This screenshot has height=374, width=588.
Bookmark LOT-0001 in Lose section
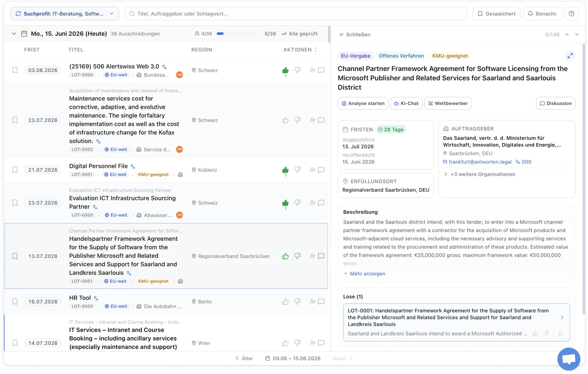(x=560, y=333)
